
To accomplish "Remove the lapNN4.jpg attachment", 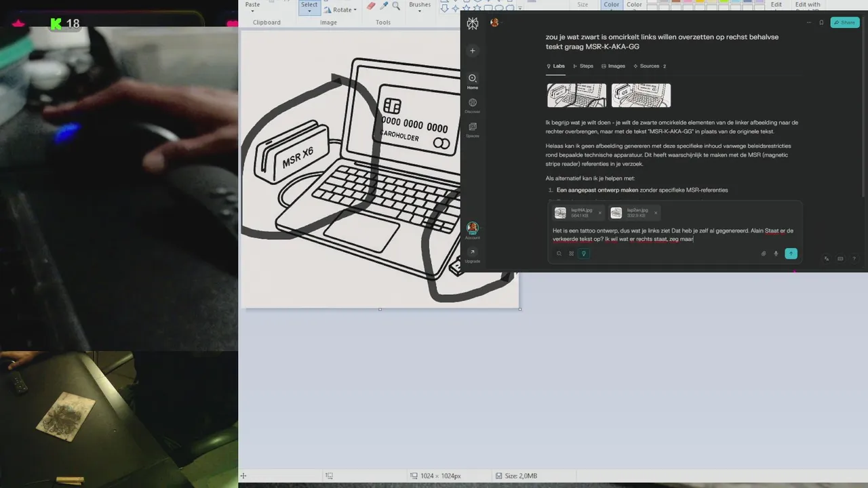I will pyautogui.click(x=599, y=213).
